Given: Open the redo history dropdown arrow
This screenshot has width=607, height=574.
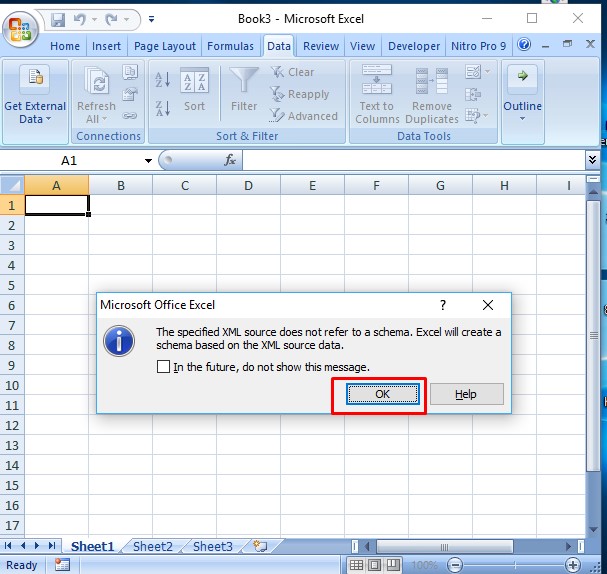Looking at the screenshot, I should coord(126,19).
